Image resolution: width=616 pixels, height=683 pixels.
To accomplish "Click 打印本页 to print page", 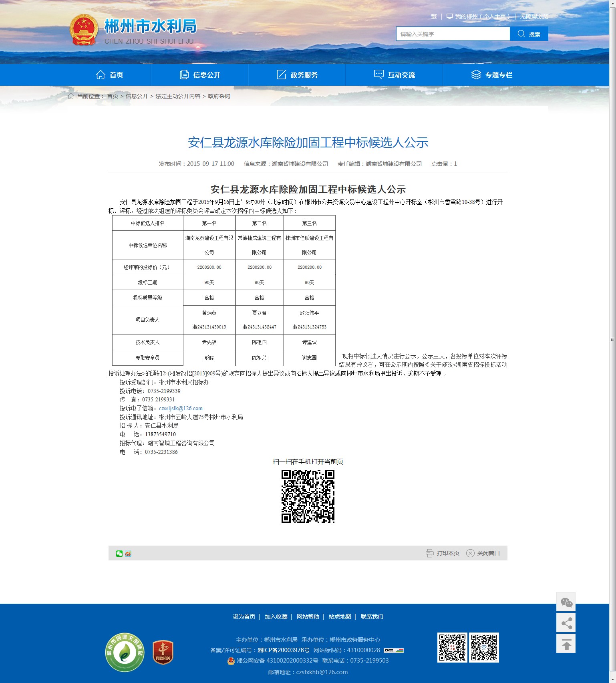I will (448, 553).
